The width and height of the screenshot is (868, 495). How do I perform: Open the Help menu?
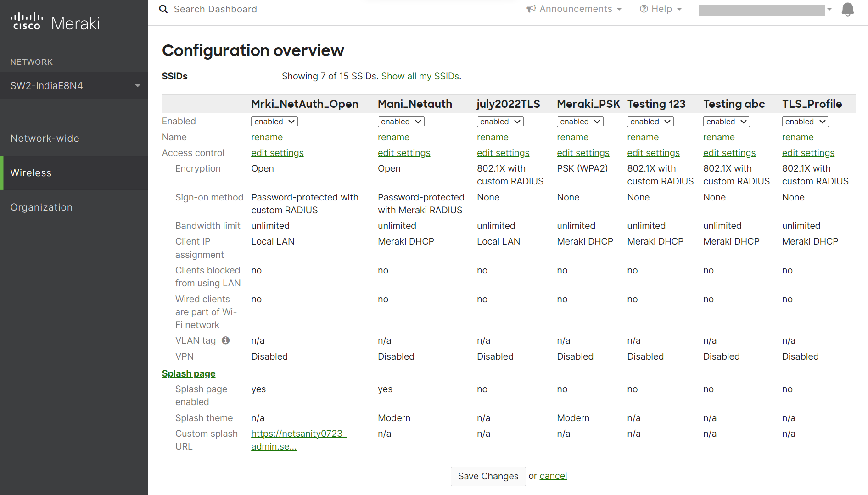661,9
